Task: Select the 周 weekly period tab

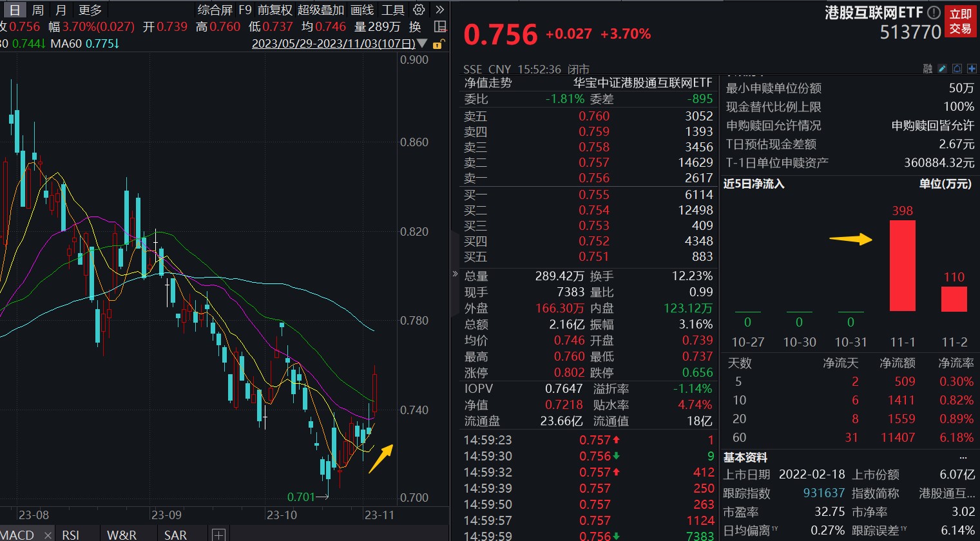Action: (38, 10)
